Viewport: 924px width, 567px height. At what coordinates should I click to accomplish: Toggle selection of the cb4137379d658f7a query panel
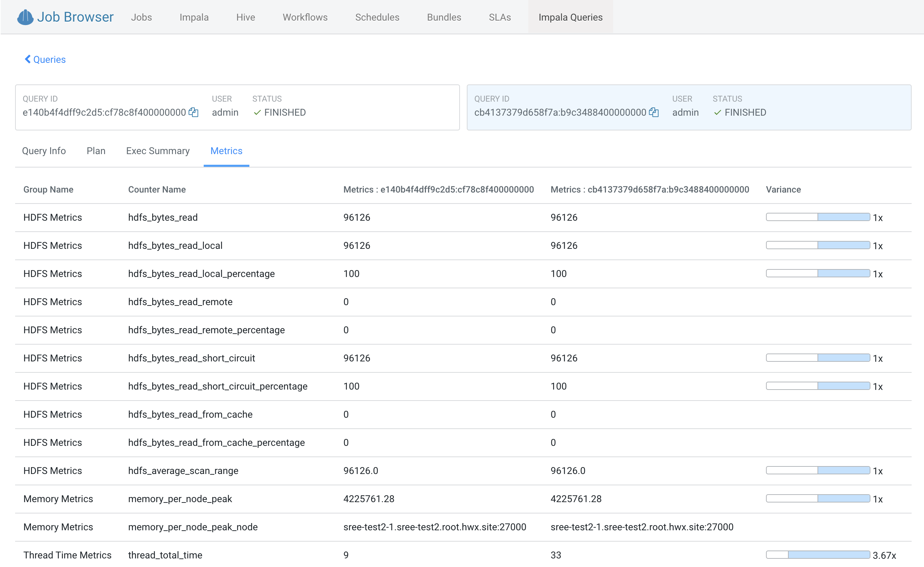click(689, 107)
